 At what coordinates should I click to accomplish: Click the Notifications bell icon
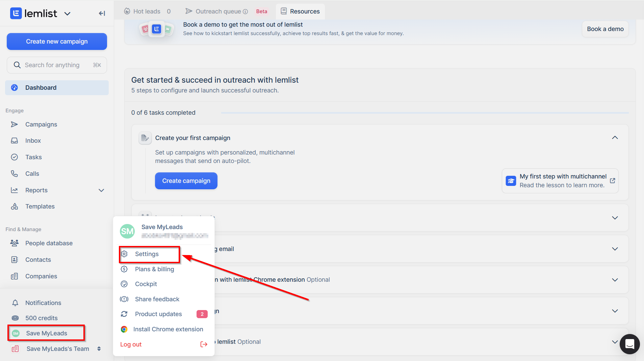15,303
